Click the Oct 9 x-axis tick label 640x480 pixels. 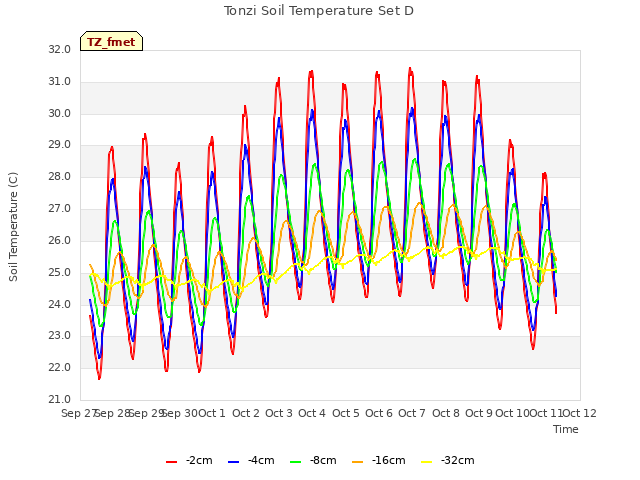click(479, 413)
